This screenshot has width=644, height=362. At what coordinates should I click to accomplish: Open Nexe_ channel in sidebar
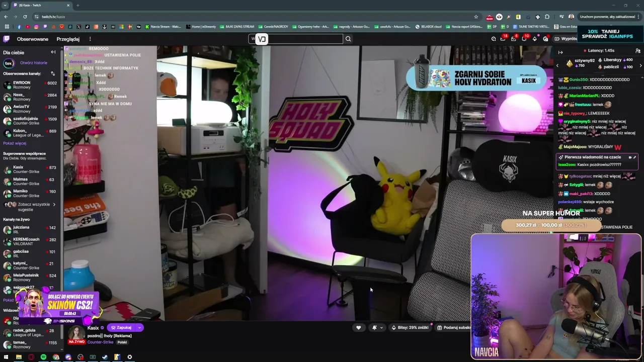click(x=30, y=97)
